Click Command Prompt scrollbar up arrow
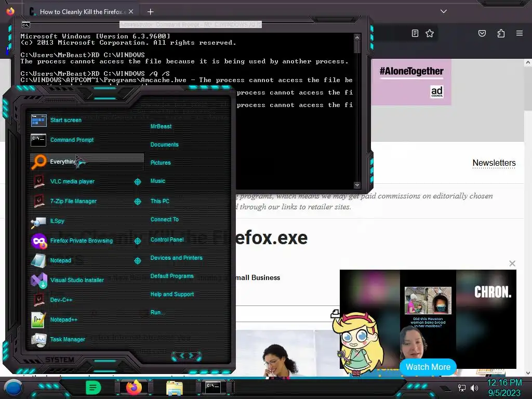 [x=357, y=37]
